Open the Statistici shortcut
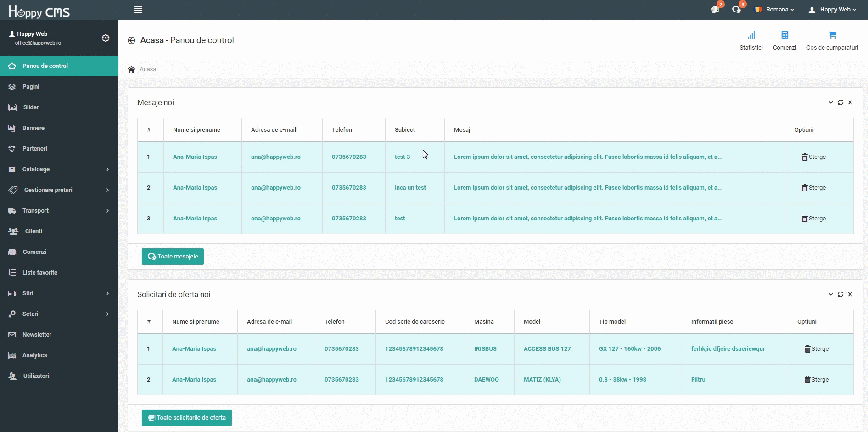 [751, 40]
